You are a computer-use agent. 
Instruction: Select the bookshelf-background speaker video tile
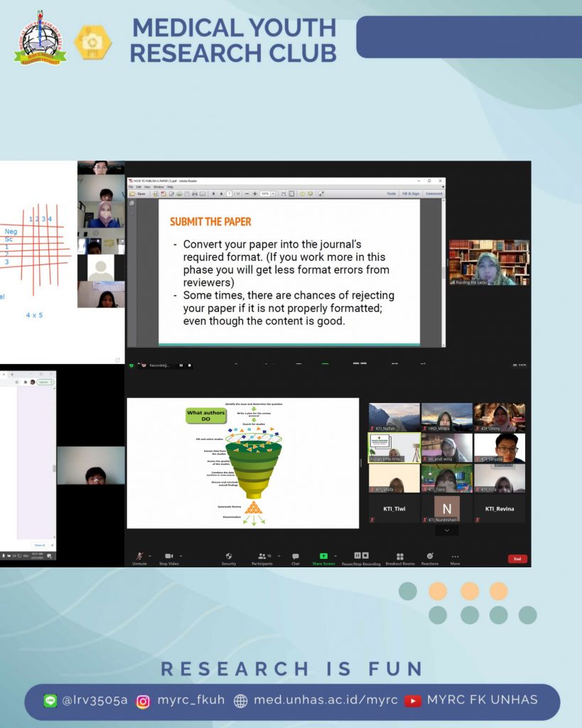coord(489,262)
